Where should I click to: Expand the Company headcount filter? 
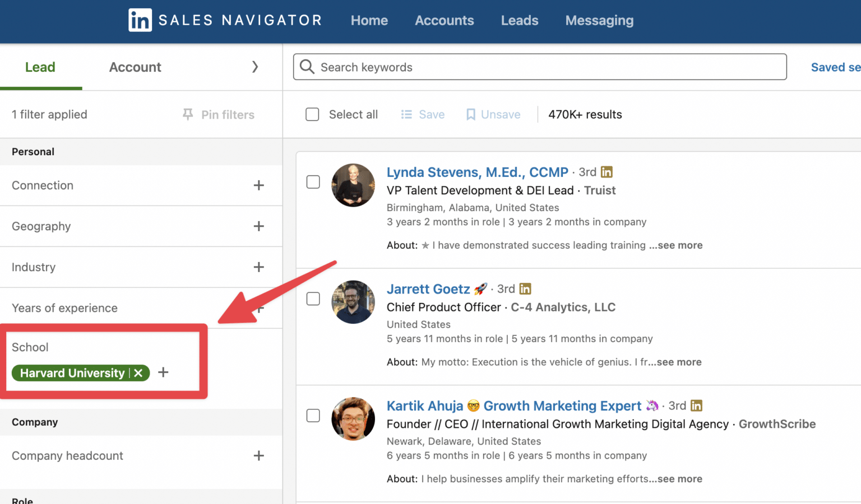pyautogui.click(x=259, y=456)
